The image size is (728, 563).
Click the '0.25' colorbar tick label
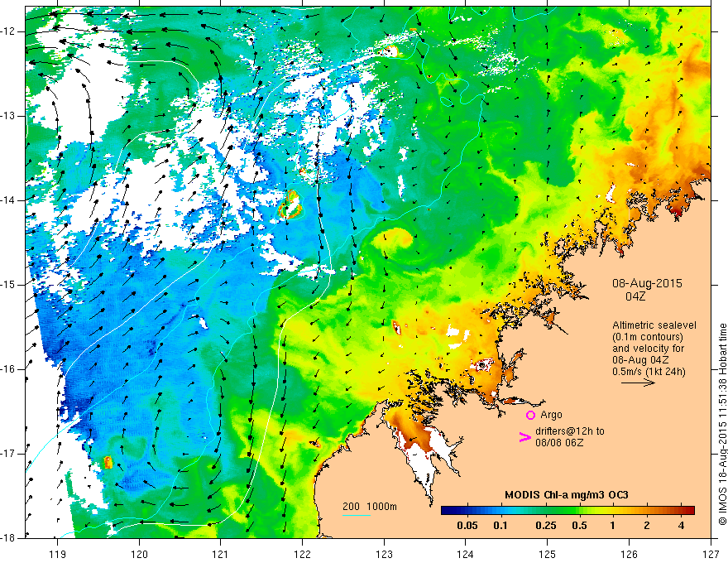click(545, 526)
